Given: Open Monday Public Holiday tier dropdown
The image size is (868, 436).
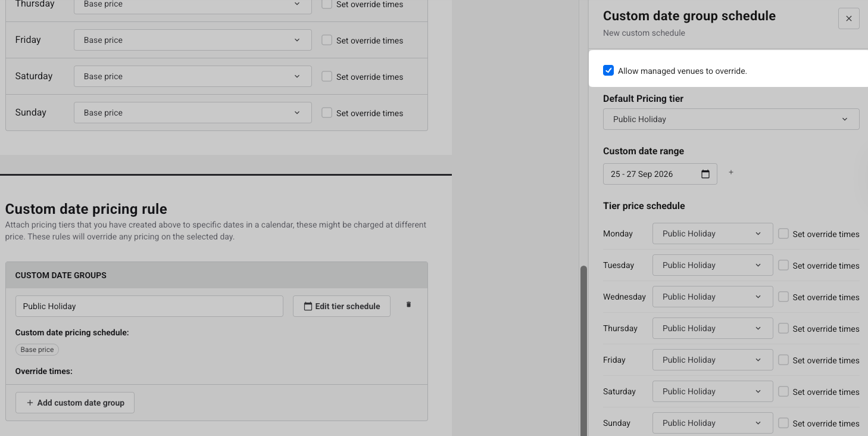Looking at the screenshot, I should (x=713, y=233).
